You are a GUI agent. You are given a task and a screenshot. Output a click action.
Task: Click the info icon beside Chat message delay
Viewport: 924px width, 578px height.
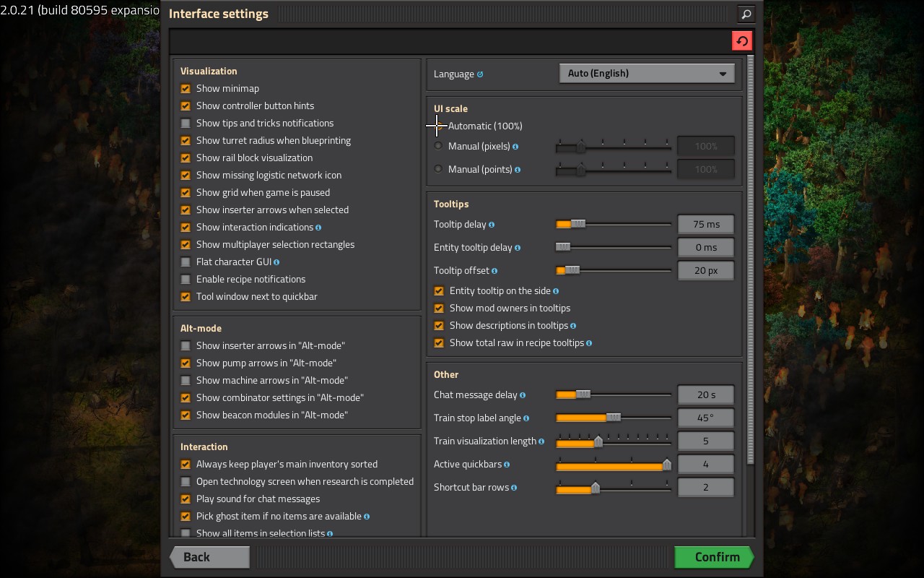click(523, 395)
